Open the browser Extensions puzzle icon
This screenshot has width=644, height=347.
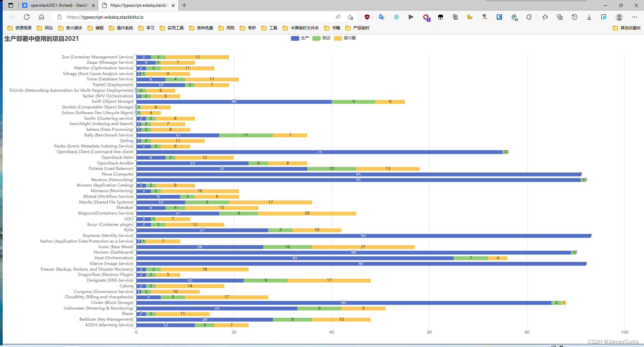pos(529,17)
